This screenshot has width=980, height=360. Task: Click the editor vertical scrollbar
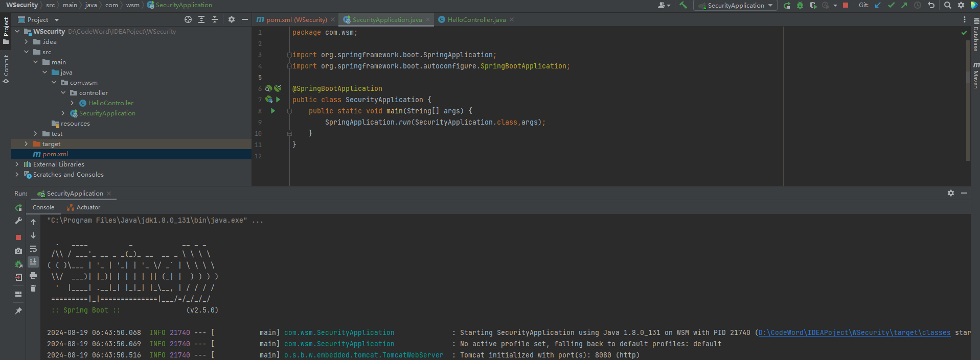point(968,102)
